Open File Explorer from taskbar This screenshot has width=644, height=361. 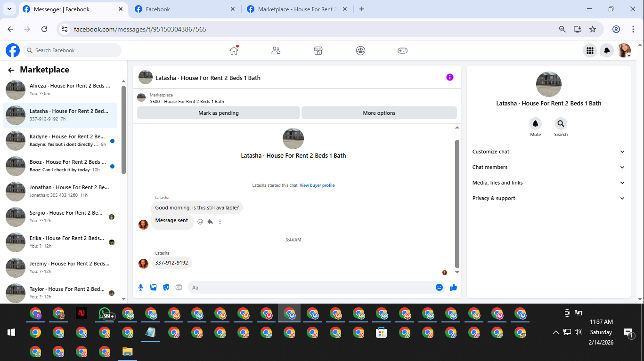pos(128,352)
